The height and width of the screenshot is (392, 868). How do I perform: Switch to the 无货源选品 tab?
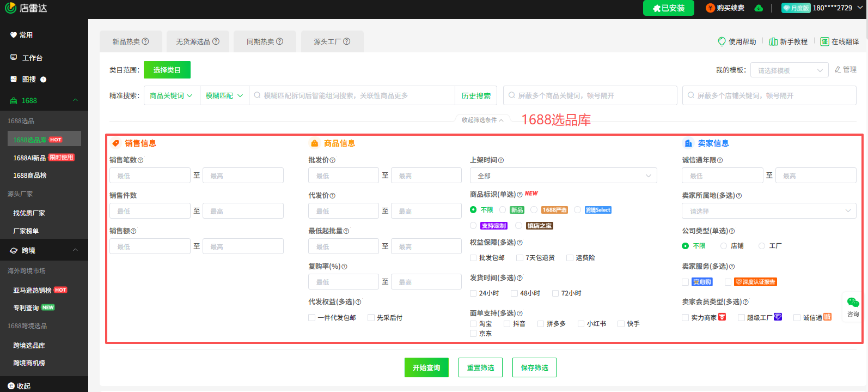coord(197,41)
